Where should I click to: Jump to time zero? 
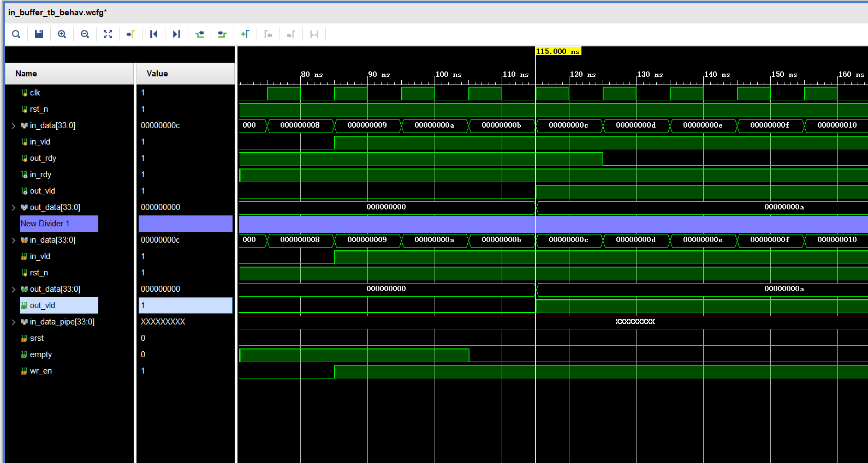coord(153,34)
